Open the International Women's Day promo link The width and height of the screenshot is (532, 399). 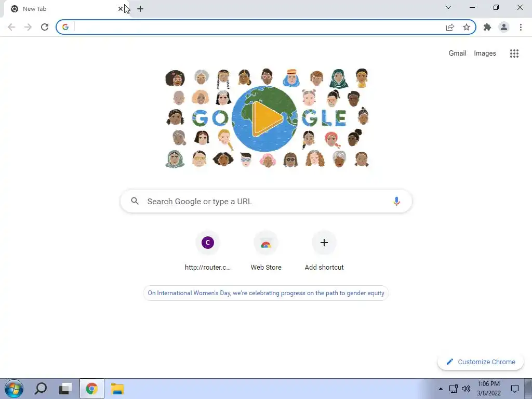coord(266,293)
